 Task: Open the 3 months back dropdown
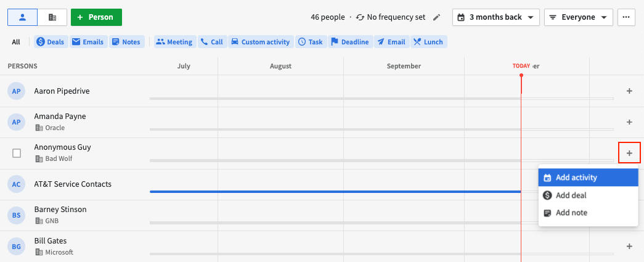[x=495, y=17]
